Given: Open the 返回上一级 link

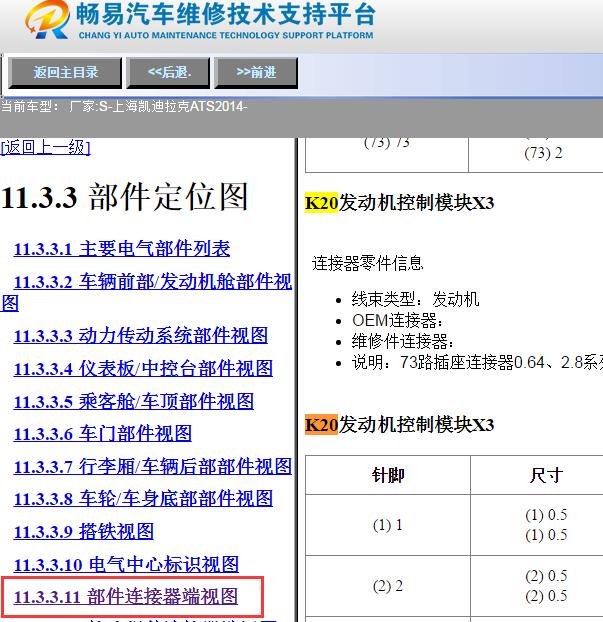Looking at the screenshot, I should pos(45,148).
